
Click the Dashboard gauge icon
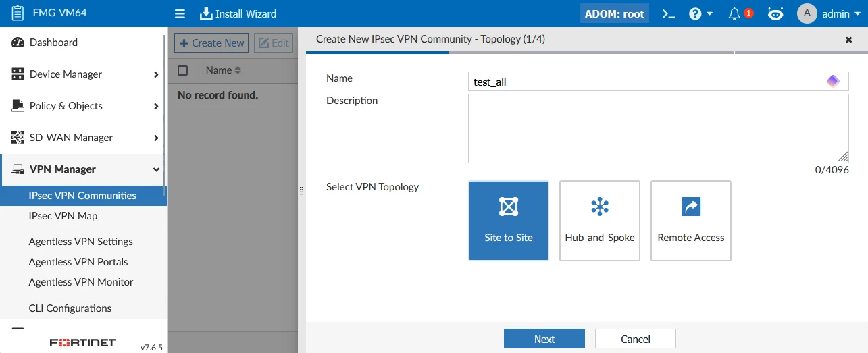click(x=18, y=43)
